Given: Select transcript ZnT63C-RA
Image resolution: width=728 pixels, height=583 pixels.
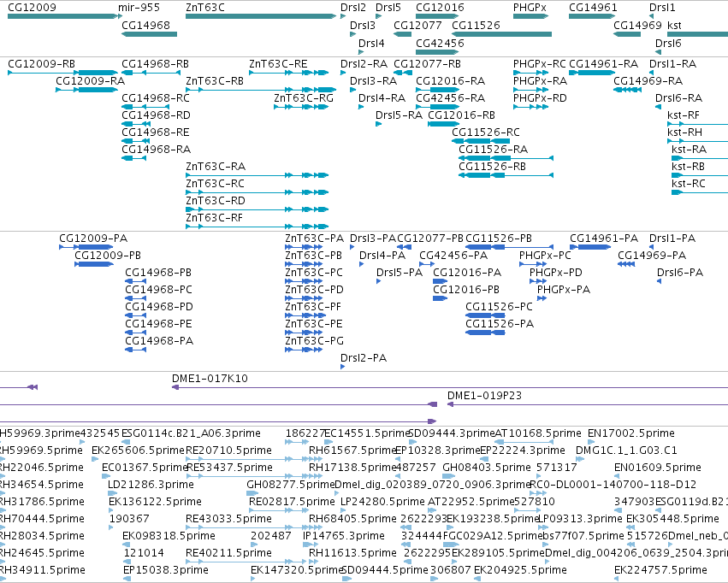Looking at the screenshot, I should coord(257,175).
